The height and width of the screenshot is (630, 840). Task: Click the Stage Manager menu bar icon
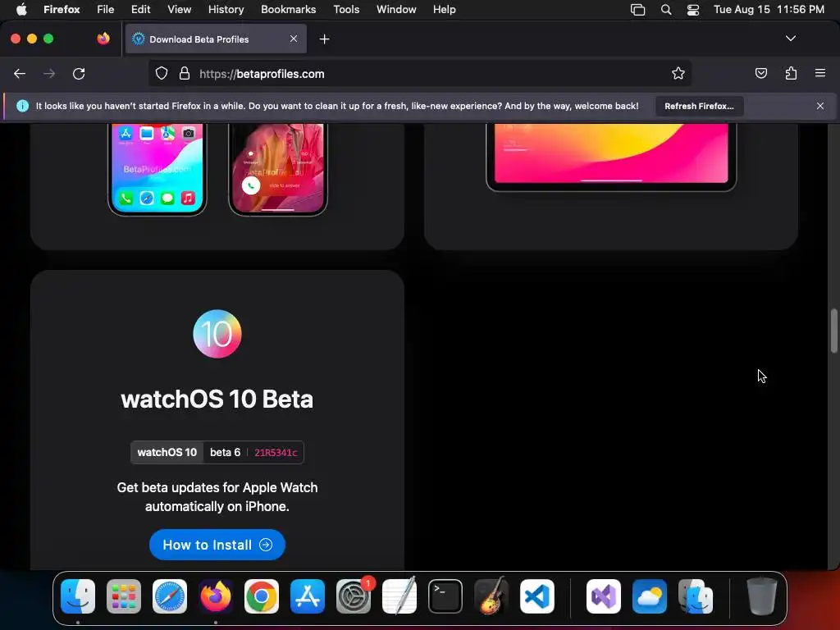pyautogui.click(x=637, y=10)
